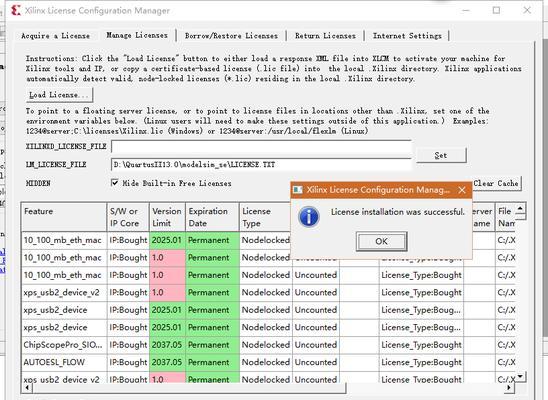
Task: Sort by the Version Limit column header
Action: (x=167, y=217)
